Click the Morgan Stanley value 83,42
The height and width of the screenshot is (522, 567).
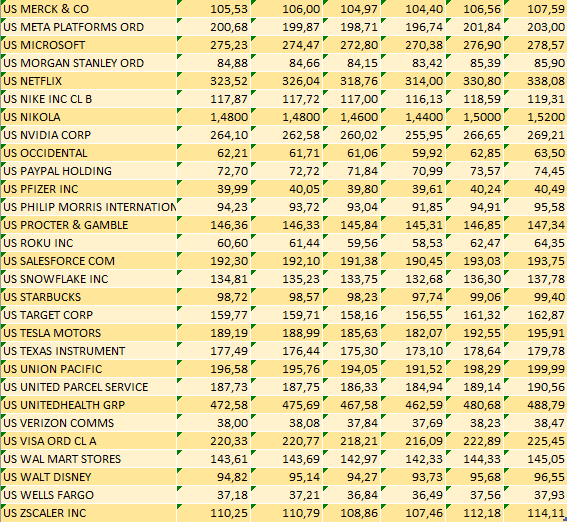(413, 63)
